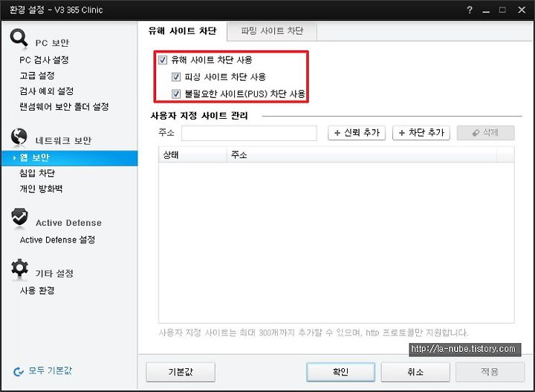Open 사용 환경 settings
Viewport: 535px width, 392px height.
[37, 291]
